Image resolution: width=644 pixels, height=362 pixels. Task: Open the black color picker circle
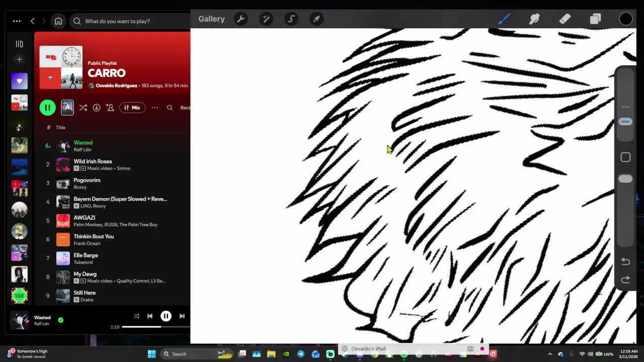click(x=625, y=19)
